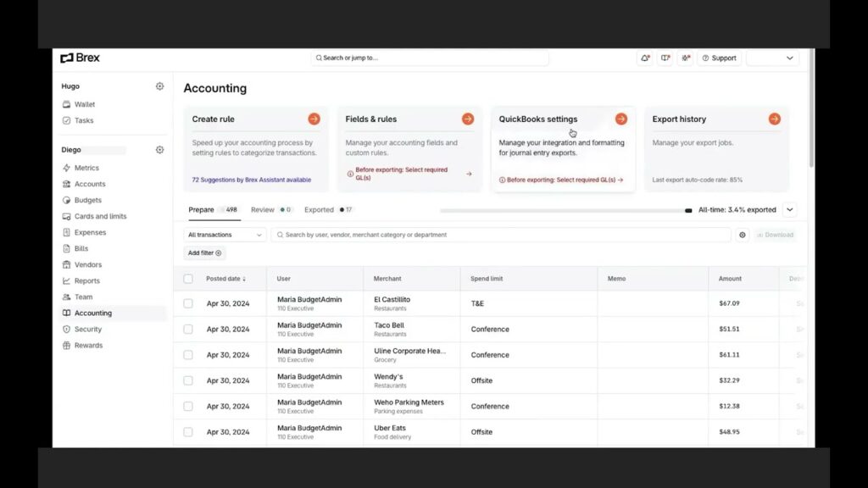Focus the Search or jump to field

click(x=430, y=58)
